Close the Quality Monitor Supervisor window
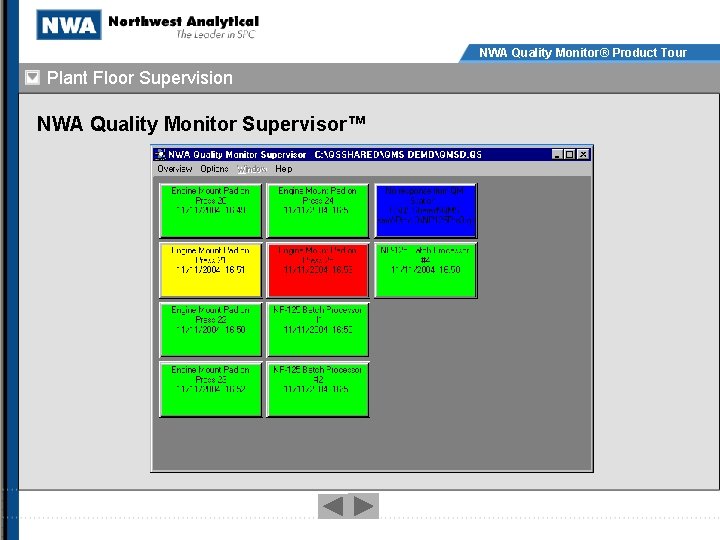Image resolution: width=720 pixels, height=540 pixels. coord(583,154)
